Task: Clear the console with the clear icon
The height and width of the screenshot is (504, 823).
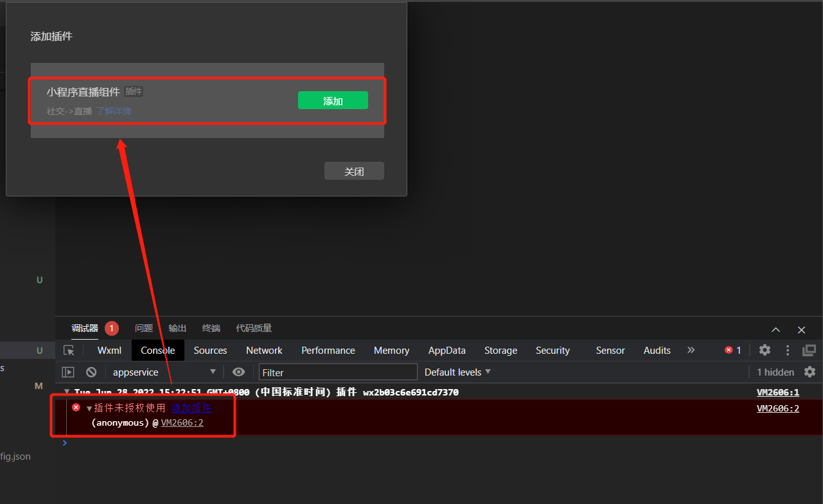Action: pyautogui.click(x=91, y=372)
